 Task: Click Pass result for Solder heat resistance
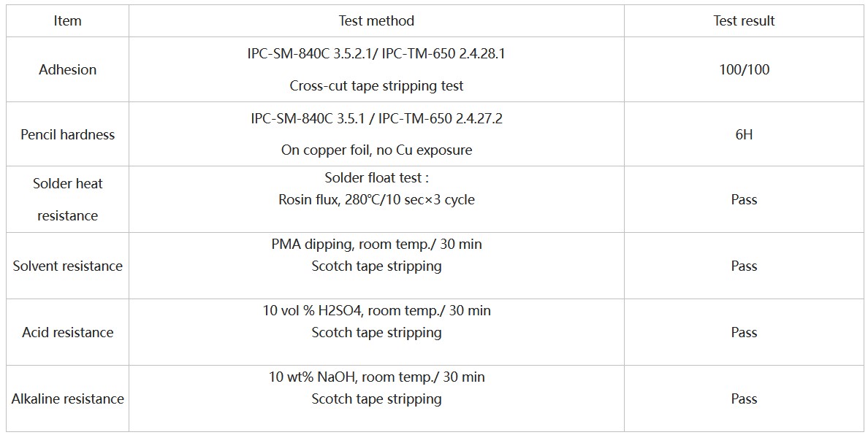(744, 199)
